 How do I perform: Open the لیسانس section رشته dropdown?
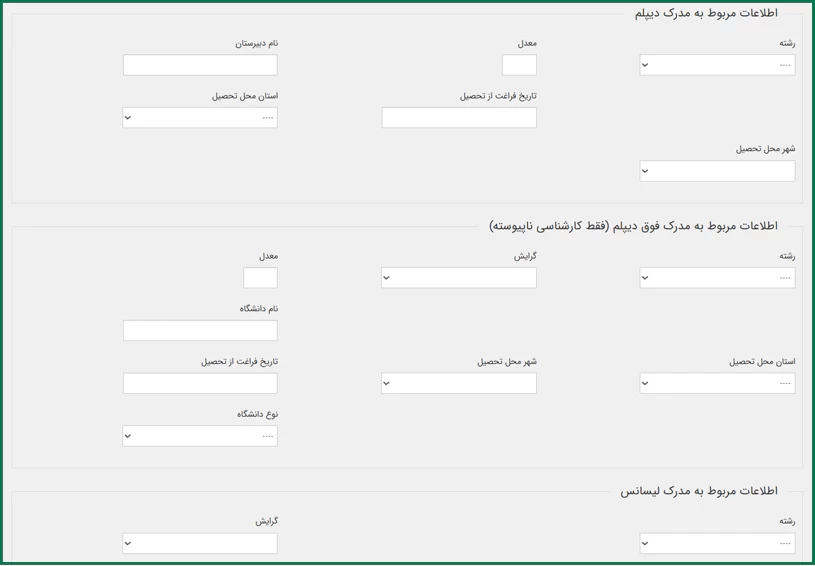[x=717, y=543]
